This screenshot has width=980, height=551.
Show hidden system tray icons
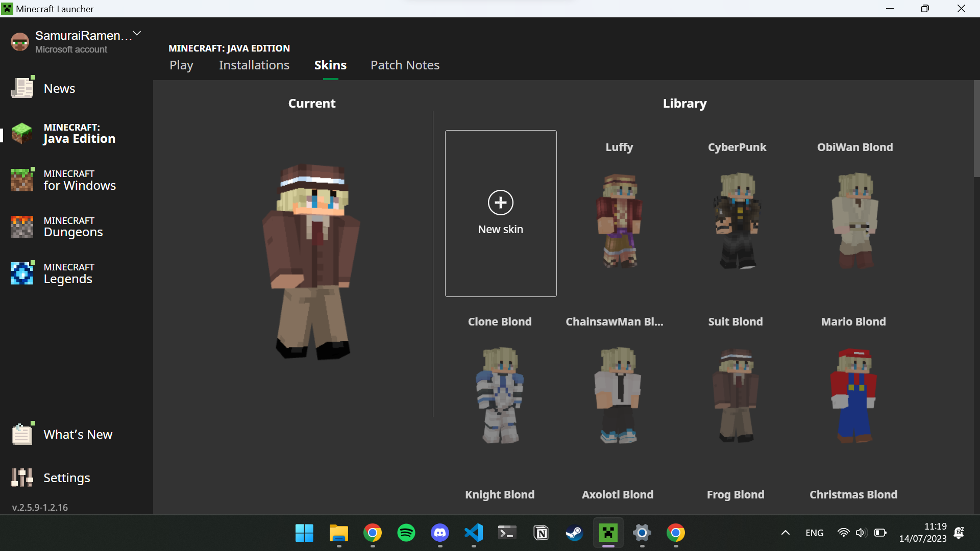[x=786, y=533]
